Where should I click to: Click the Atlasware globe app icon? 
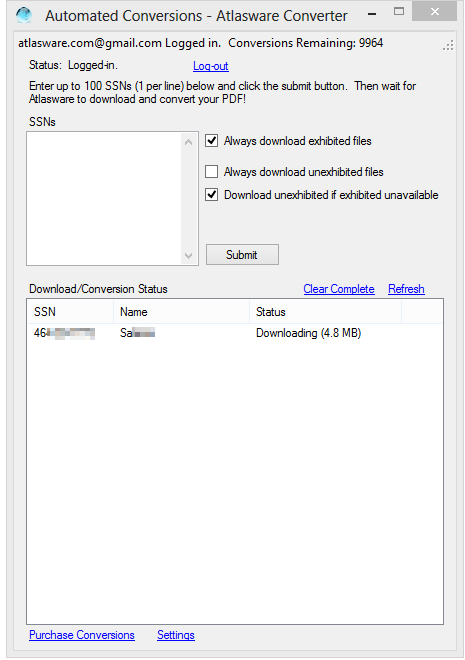point(24,15)
